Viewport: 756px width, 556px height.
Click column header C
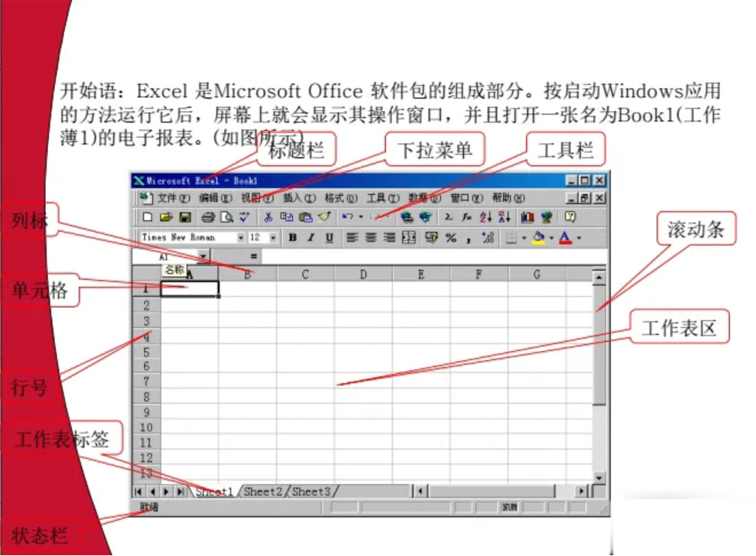[x=305, y=274]
